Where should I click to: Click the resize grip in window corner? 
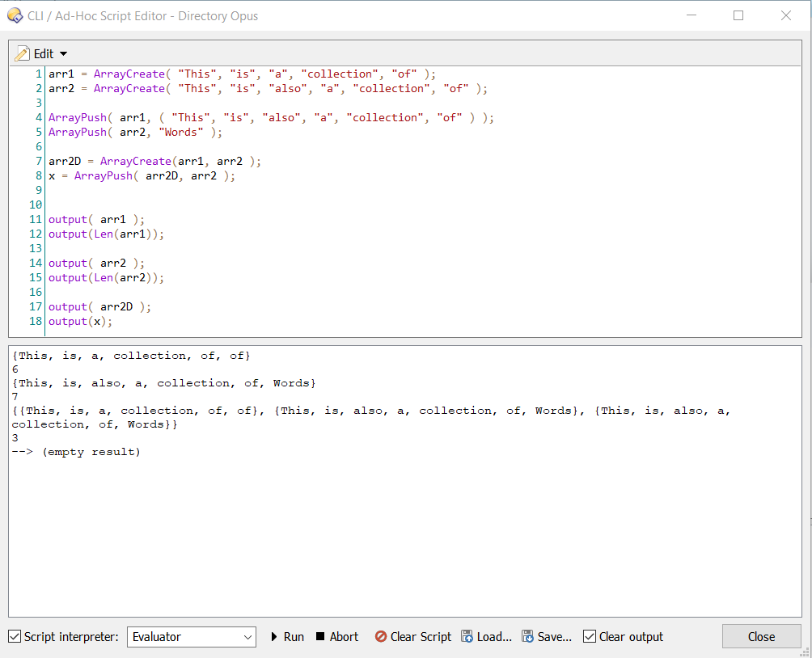pos(806,652)
